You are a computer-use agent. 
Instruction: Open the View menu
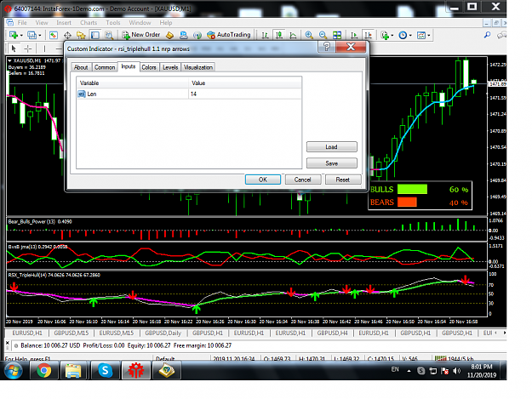[x=42, y=23]
